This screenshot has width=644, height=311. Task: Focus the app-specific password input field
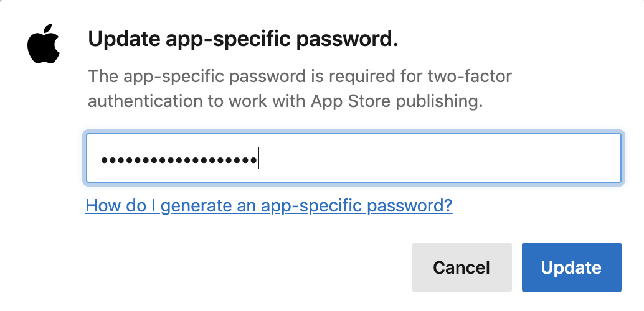[x=353, y=158]
